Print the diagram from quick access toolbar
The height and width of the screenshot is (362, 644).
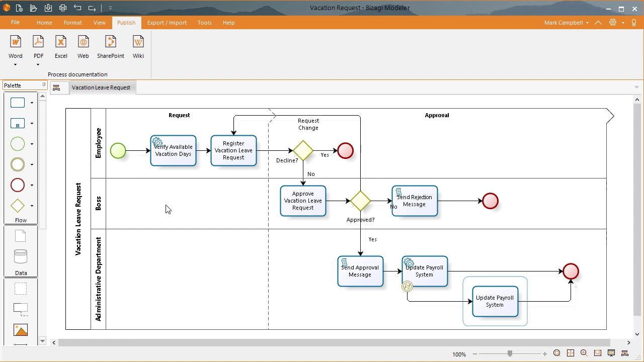63,8
